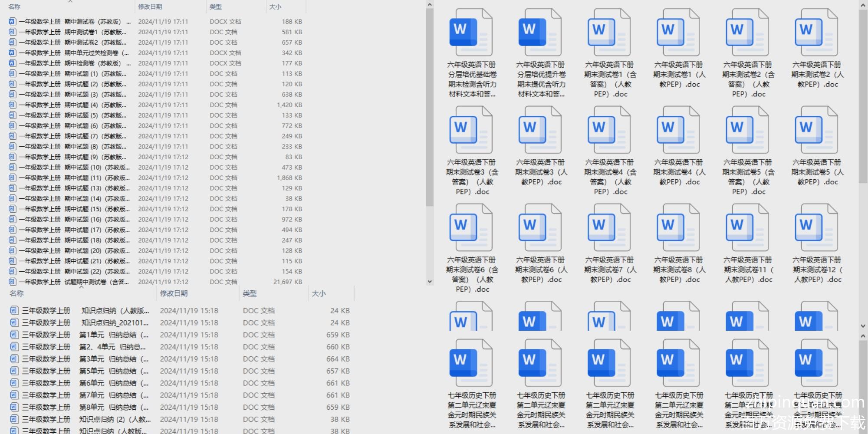The height and width of the screenshot is (434, 868).
Task: Open the 六年级英语下册 分层培优基础卷 Word icon
Action: pos(471,33)
